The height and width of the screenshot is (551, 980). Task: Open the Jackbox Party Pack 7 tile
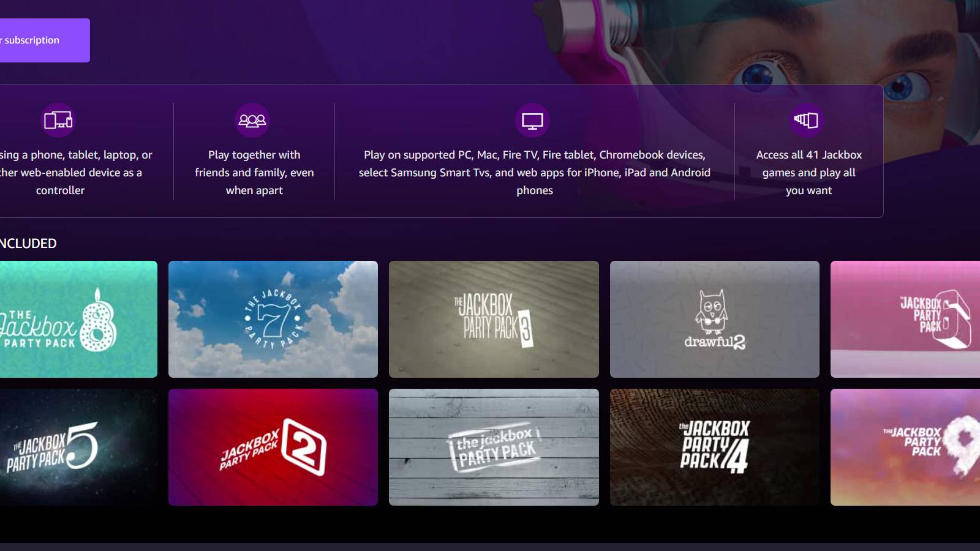click(273, 319)
